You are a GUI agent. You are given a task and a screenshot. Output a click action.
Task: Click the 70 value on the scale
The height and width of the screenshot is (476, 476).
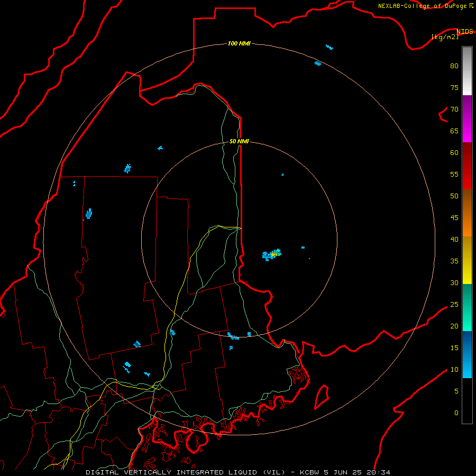click(454, 109)
